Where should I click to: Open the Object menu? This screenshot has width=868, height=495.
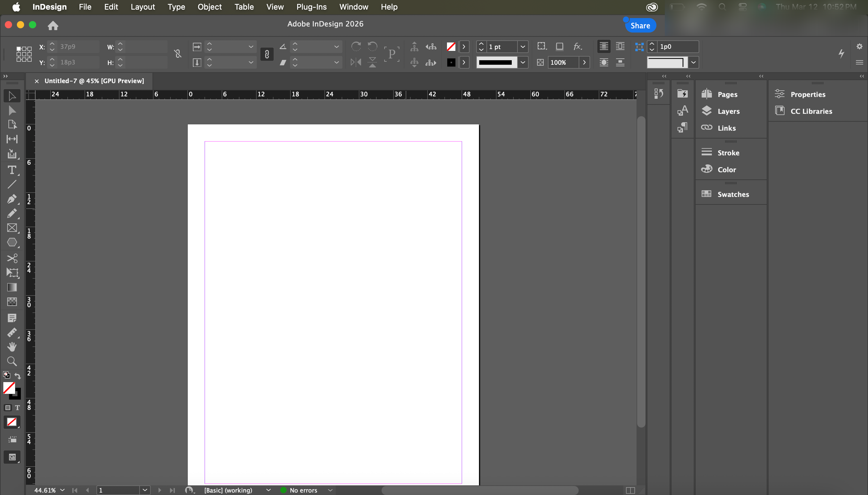pos(209,7)
